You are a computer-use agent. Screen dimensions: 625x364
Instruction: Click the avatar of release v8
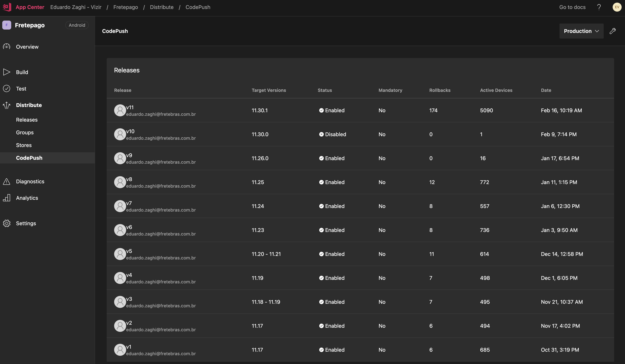[x=120, y=182]
